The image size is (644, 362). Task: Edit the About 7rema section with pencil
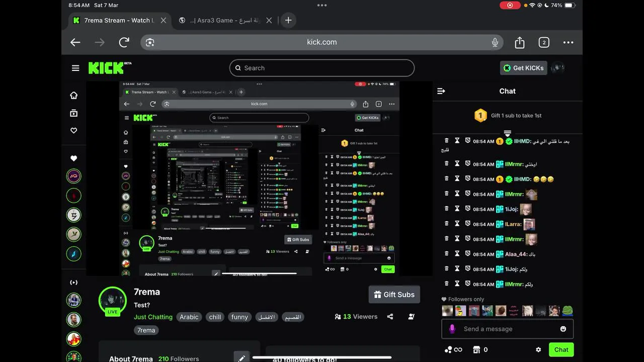pos(242,358)
